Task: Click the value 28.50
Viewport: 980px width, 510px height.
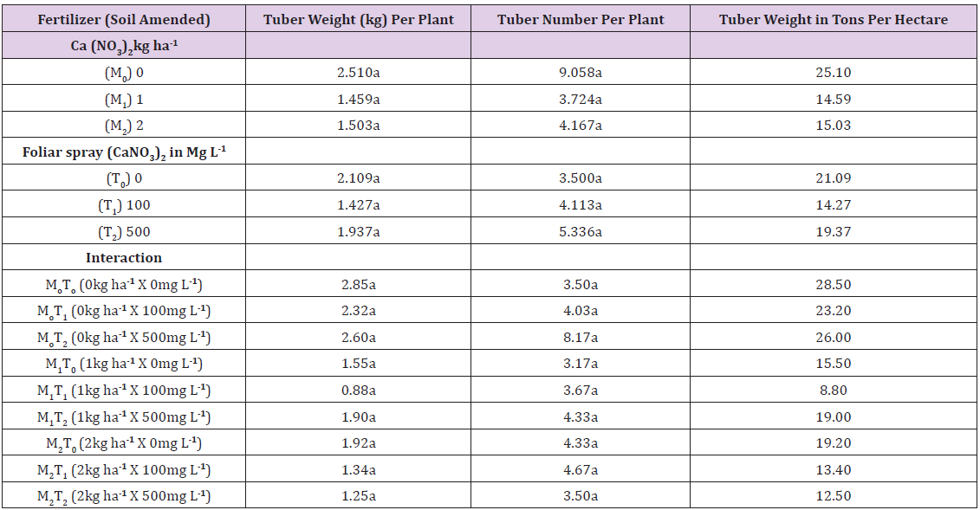Action: (x=833, y=285)
